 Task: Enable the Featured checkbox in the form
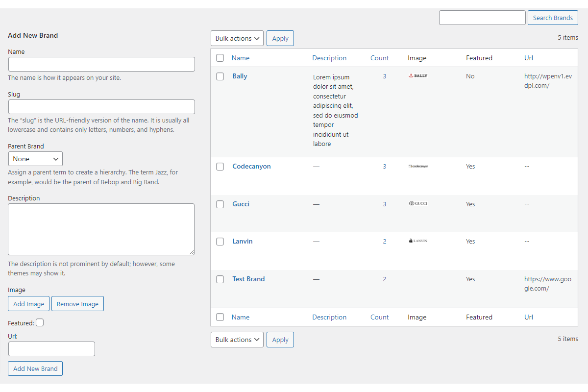(40, 322)
